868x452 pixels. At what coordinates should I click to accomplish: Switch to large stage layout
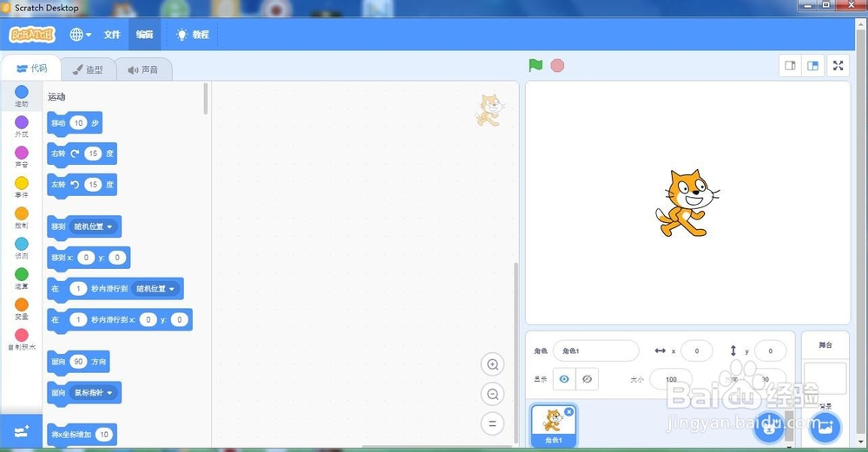812,66
